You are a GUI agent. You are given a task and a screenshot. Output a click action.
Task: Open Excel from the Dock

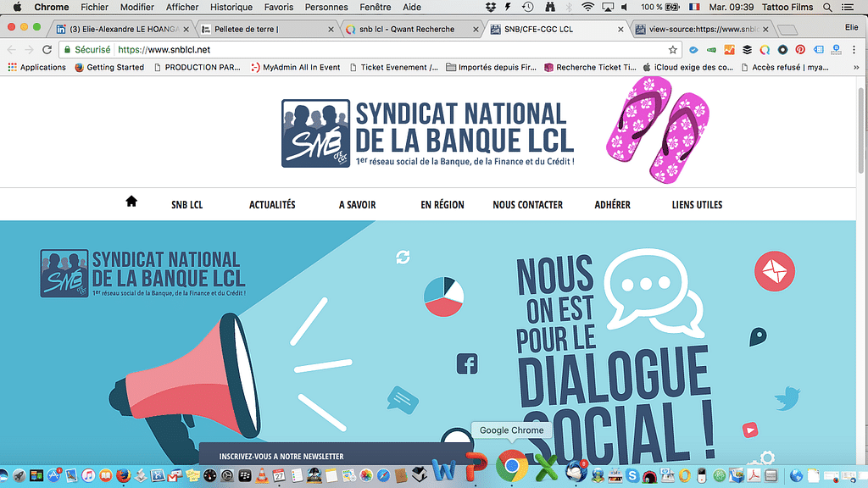[547, 469]
